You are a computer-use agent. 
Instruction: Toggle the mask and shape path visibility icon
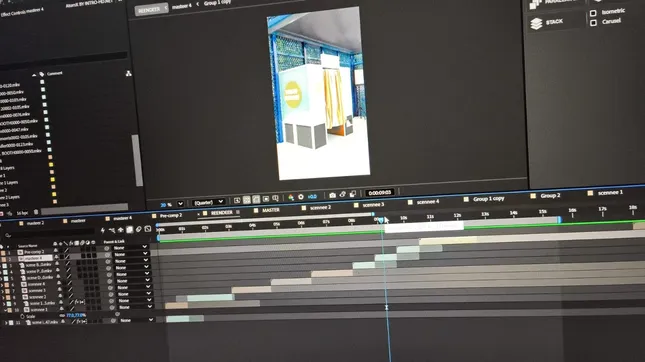pyautogui.click(x=256, y=199)
